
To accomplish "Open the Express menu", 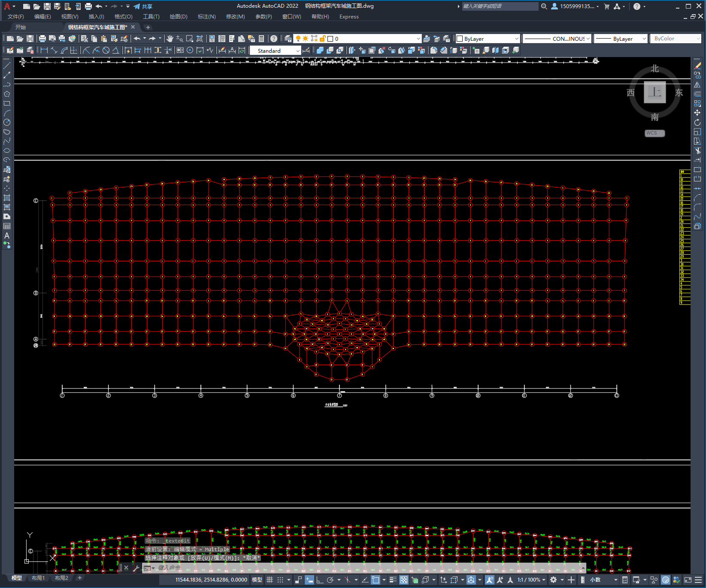I will click(349, 17).
